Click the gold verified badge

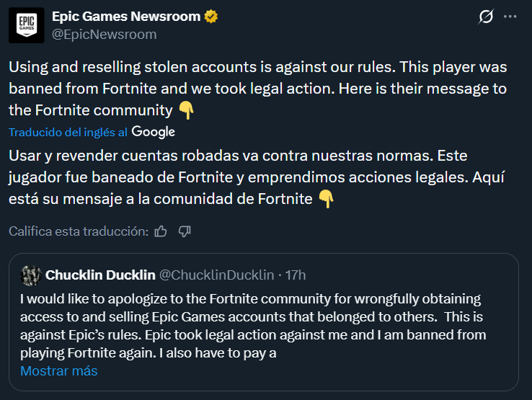point(212,17)
